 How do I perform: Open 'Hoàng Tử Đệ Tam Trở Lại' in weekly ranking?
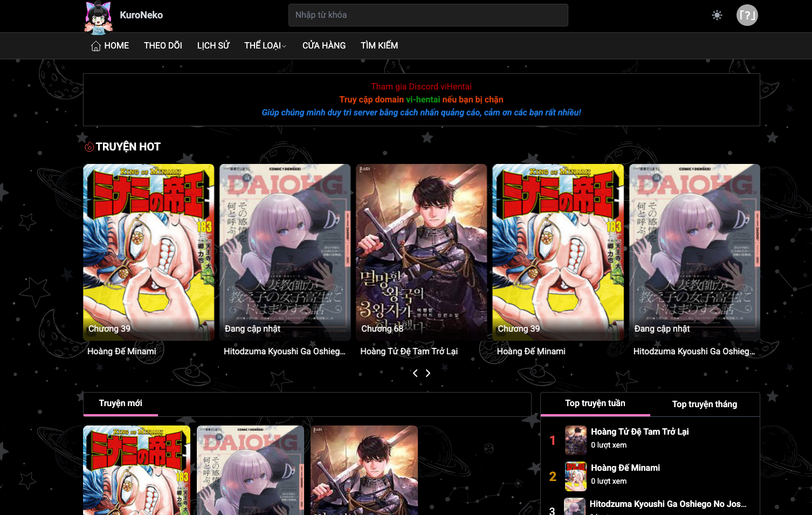(x=640, y=431)
